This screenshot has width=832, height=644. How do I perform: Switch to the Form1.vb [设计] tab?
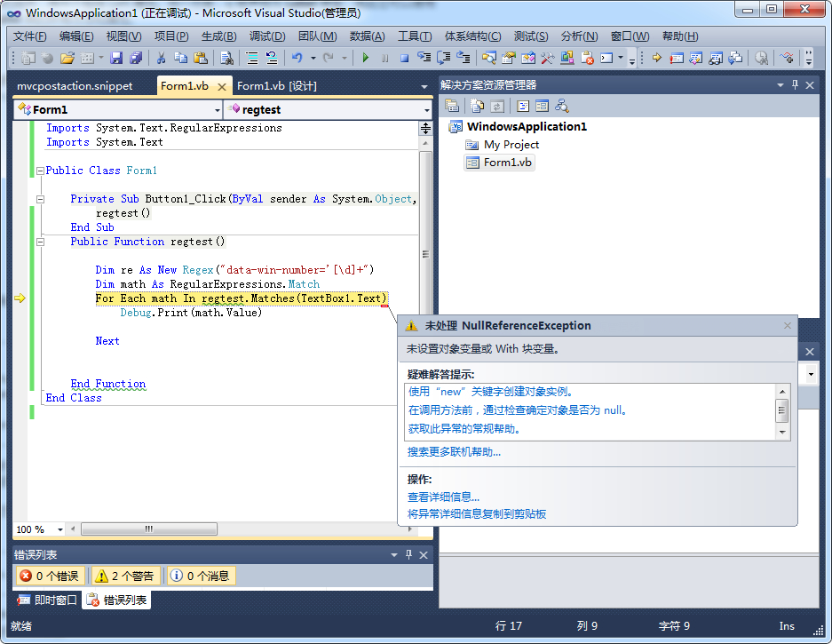277,86
